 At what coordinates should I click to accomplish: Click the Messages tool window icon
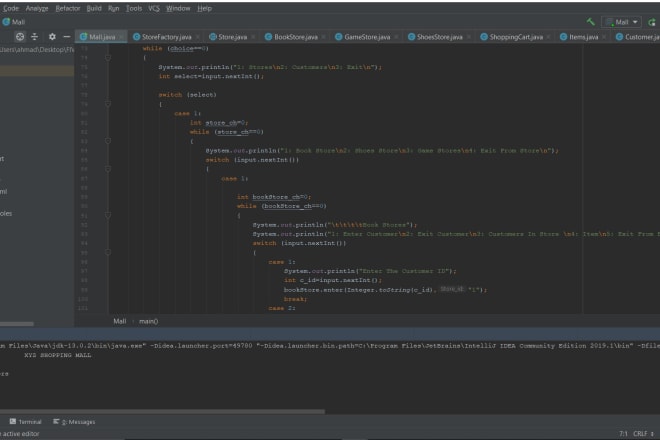[x=56, y=421]
